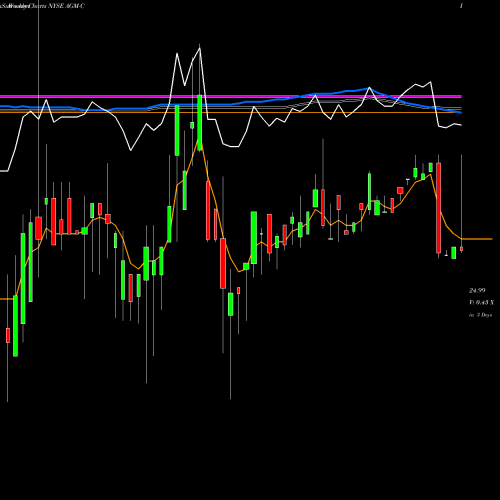Click the 'in 3 Days' label

tap(480, 315)
